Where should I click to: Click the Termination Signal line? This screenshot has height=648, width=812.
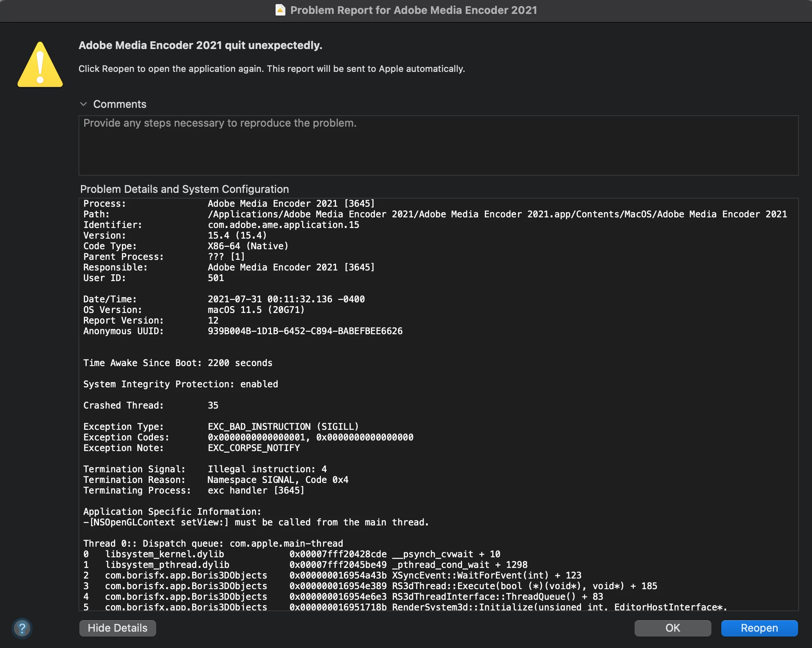204,469
